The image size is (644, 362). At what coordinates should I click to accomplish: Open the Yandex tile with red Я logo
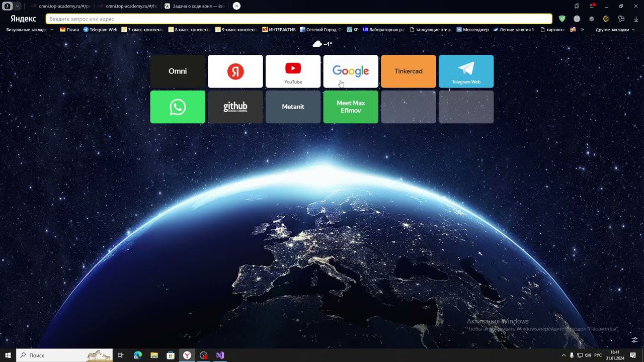coord(235,71)
